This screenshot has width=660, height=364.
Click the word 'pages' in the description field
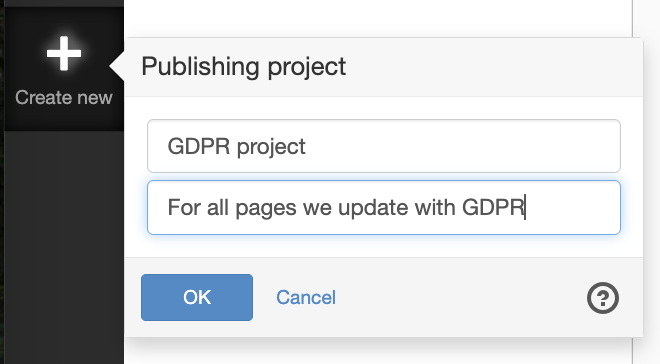[266, 209]
